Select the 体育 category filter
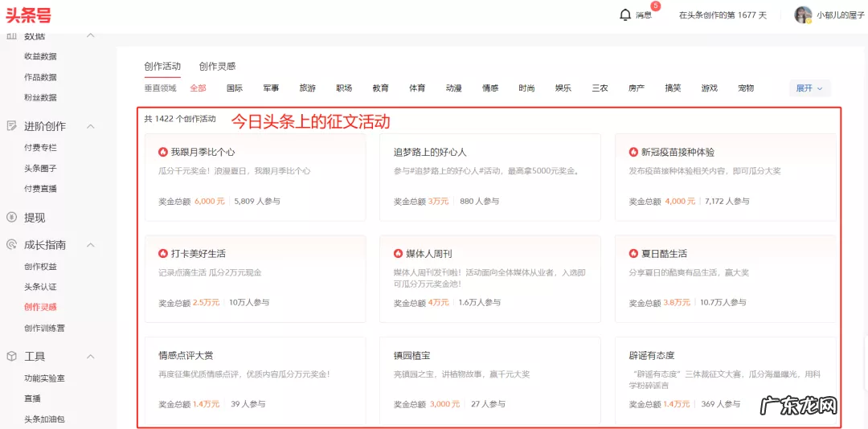The width and height of the screenshot is (868, 429). pos(417,88)
